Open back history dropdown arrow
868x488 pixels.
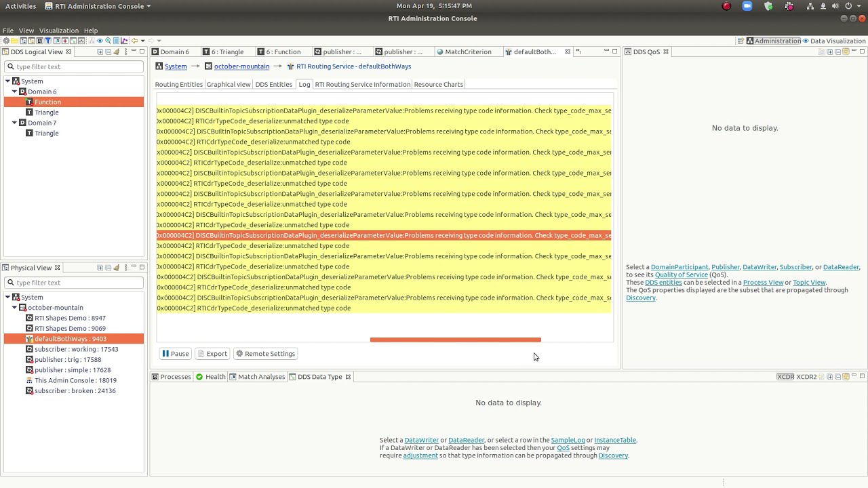pyautogui.click(x=142, y=41)
